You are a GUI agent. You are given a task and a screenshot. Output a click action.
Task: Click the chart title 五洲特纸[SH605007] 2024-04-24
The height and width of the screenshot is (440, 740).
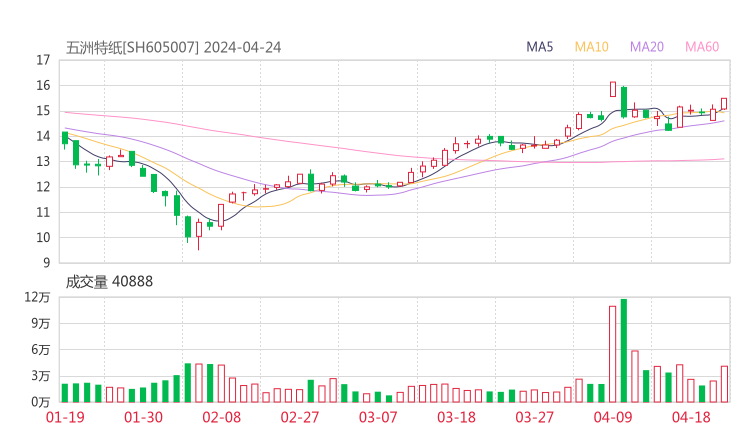click(173, 48)
